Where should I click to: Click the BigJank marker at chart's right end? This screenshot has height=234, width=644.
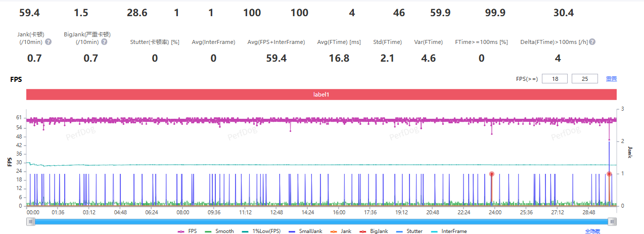(x=609, y=174)
